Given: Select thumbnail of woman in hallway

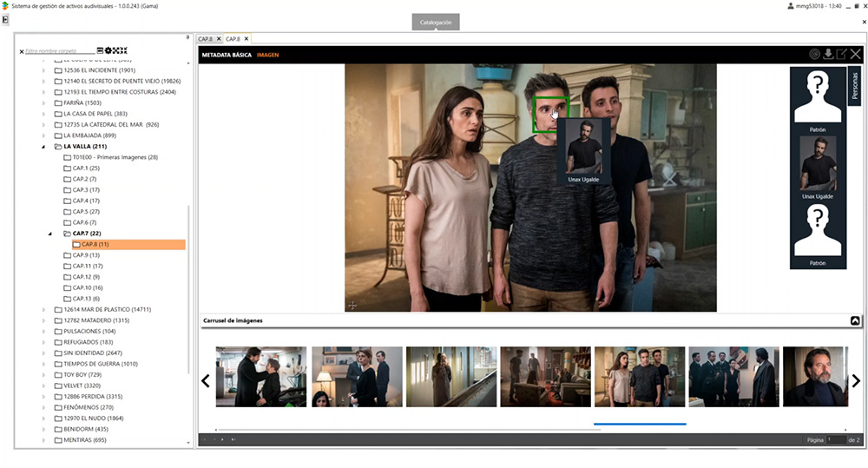Looking at the screenshot, I should pos(451,377).
